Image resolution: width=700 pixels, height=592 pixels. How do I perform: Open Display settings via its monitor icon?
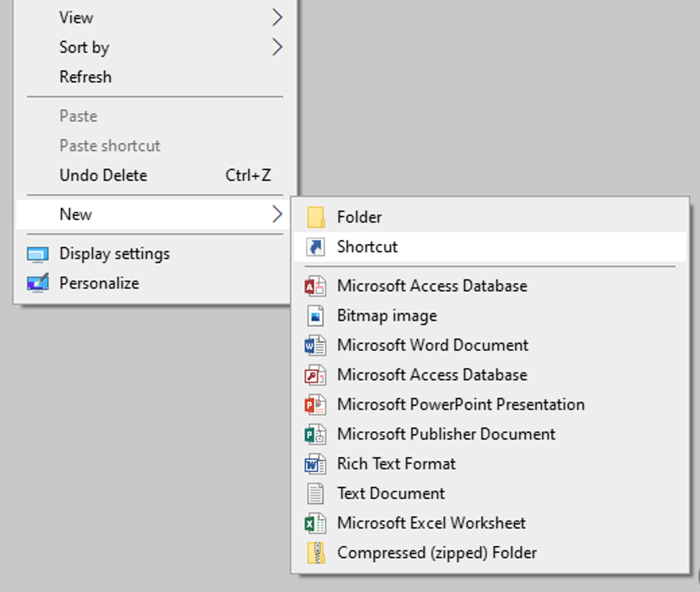click(x=38, y=254)
